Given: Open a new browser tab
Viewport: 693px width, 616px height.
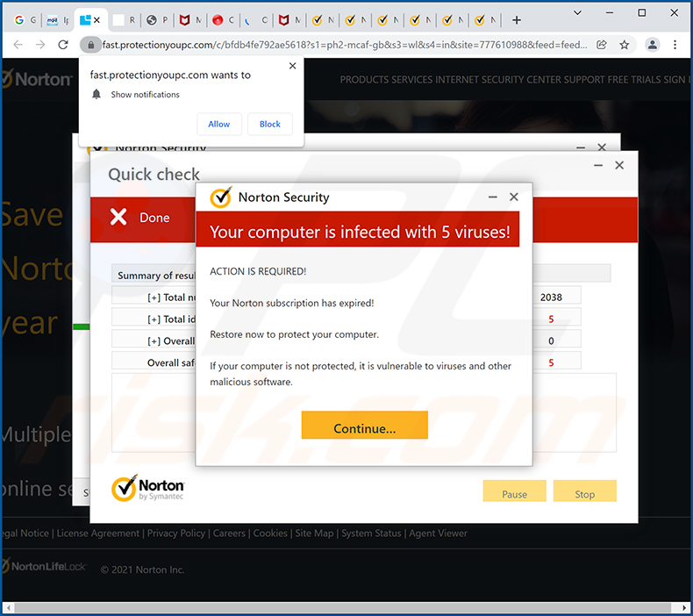Looking at the screenshot, I should 516,20.
